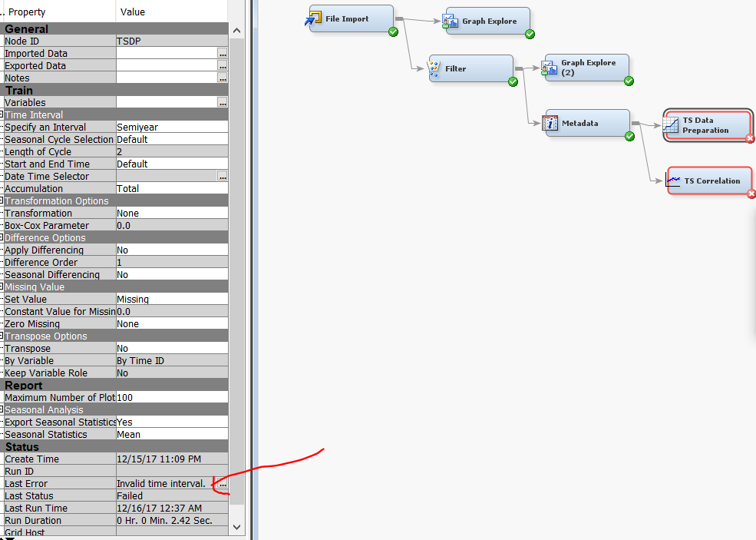Open the Last Error ellipsis button

pyautogui.click(x=223, y=485)
